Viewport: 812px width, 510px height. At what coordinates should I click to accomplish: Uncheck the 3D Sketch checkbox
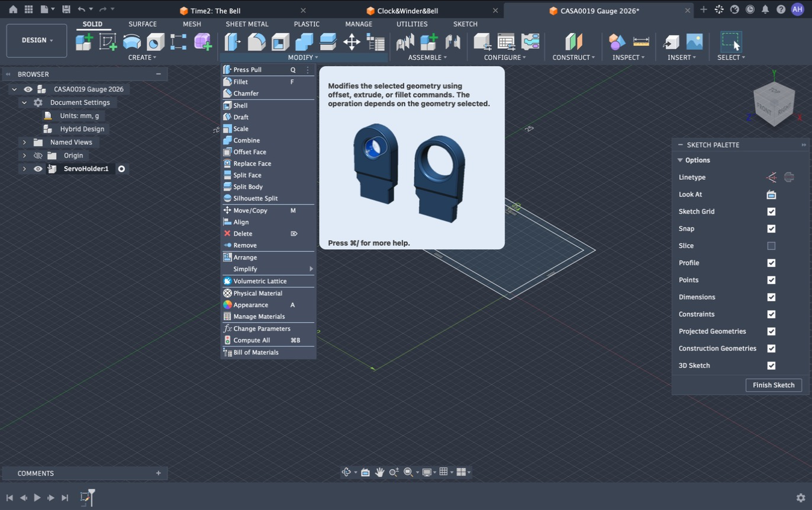pos(771,366)
